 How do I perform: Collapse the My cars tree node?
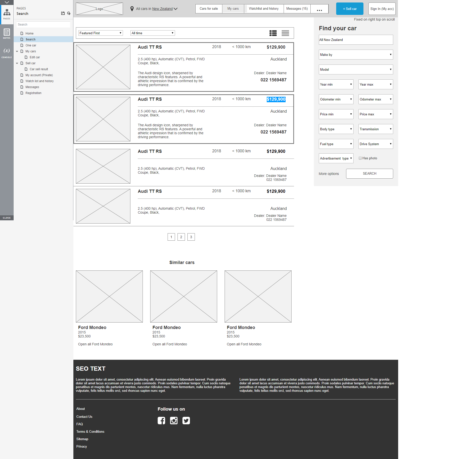(x=17, y=51)
